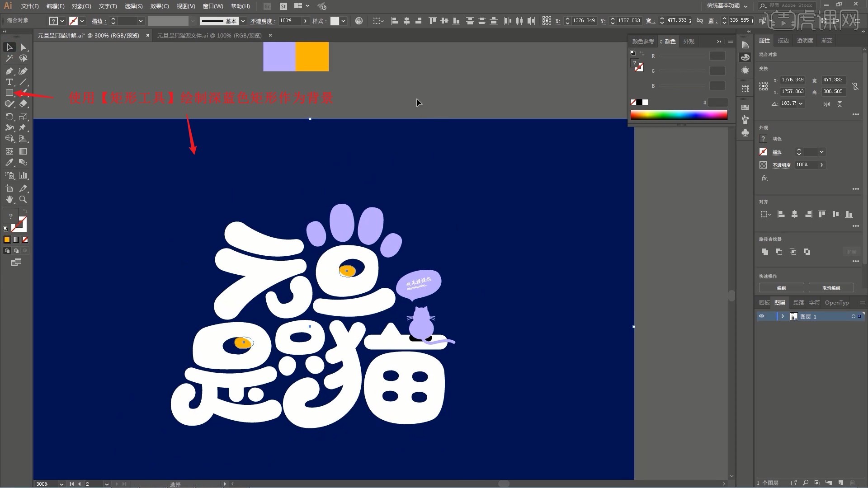Drag the color spectrum slider in color panel

(x=679, y=114)
